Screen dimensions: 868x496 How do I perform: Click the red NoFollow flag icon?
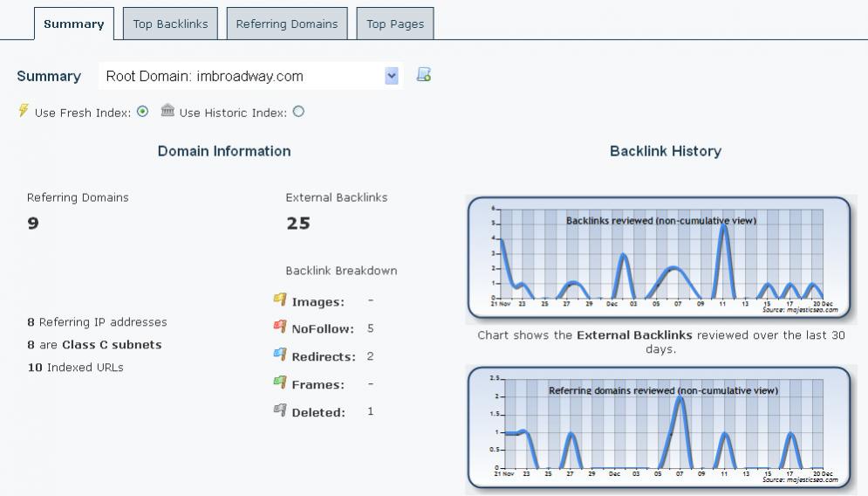point(280,327)
